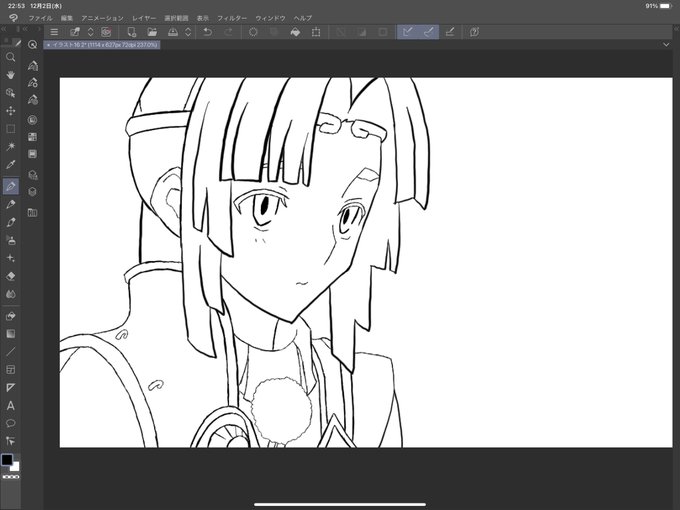Viewport: 680px width, 510px height.
Task: Open the 表示 menu
Action: click(x=203, y=18)
